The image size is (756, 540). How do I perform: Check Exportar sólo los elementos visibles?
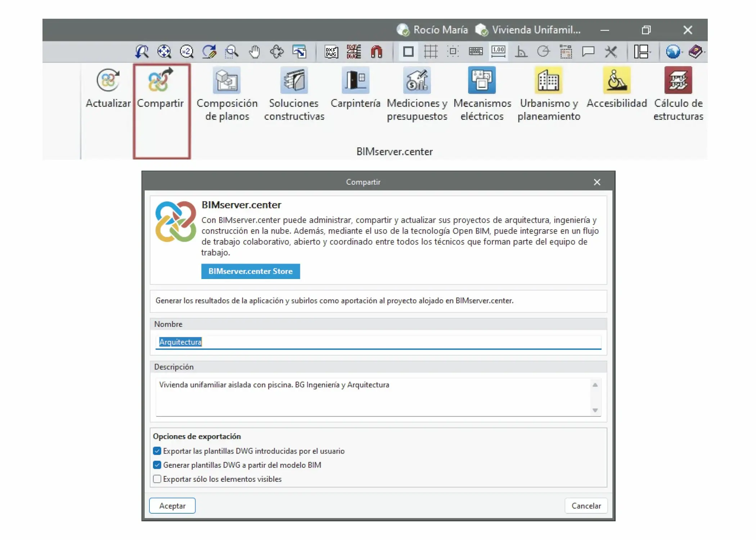coord(157,479)
